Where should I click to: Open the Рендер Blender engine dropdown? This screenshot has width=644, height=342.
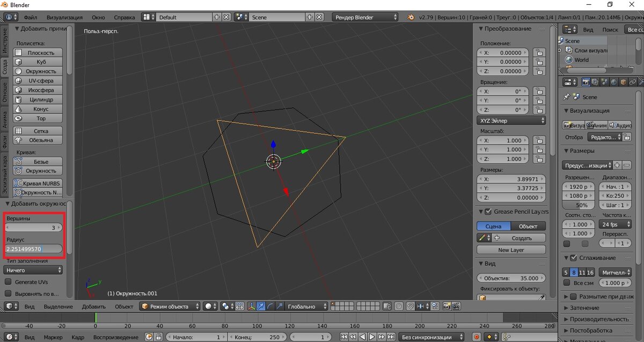tap(365, 17)
